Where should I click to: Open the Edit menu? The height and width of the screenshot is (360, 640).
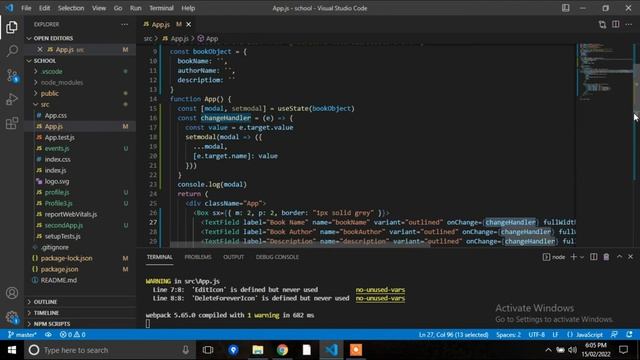tap(44, 8)
